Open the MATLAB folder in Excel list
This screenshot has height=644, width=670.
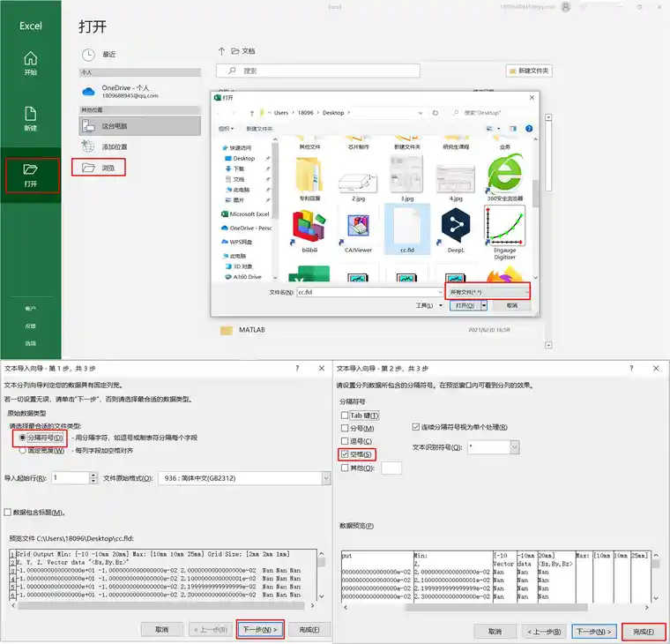point(251,330)
